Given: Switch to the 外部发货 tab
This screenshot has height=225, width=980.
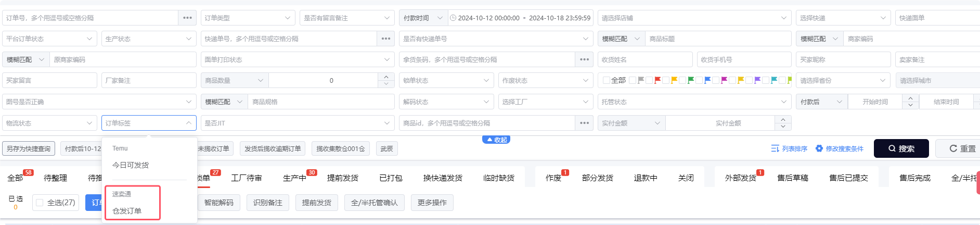Looking at the screenshot, I should tap(741, 178).
